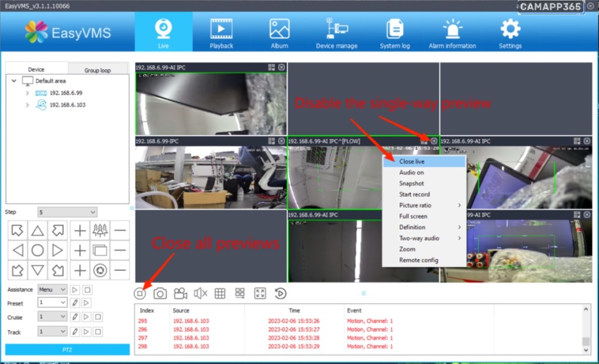
Task: Switch to the Group loop tab
Action: click(97, 70)
